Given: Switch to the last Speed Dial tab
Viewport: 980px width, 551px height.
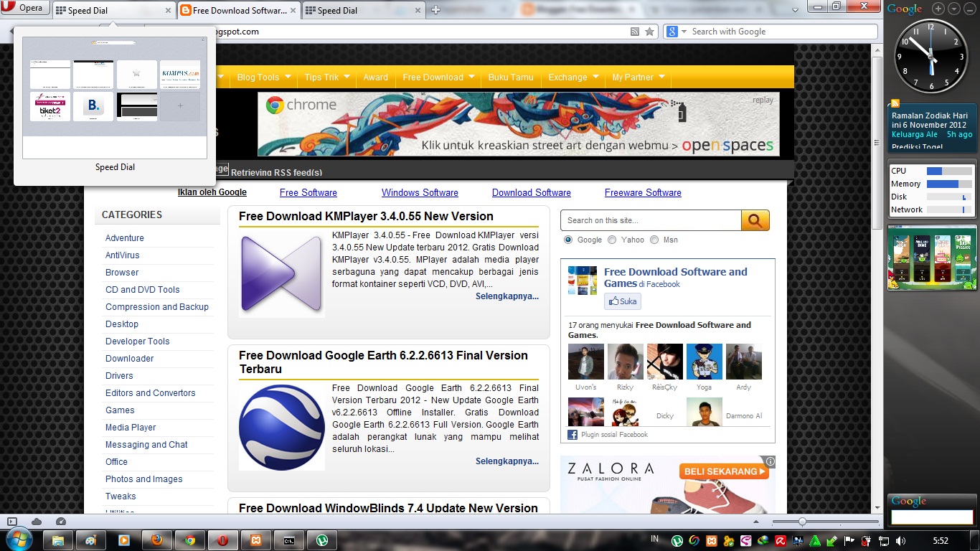Looking at the screenshot, I should [362, 11].
